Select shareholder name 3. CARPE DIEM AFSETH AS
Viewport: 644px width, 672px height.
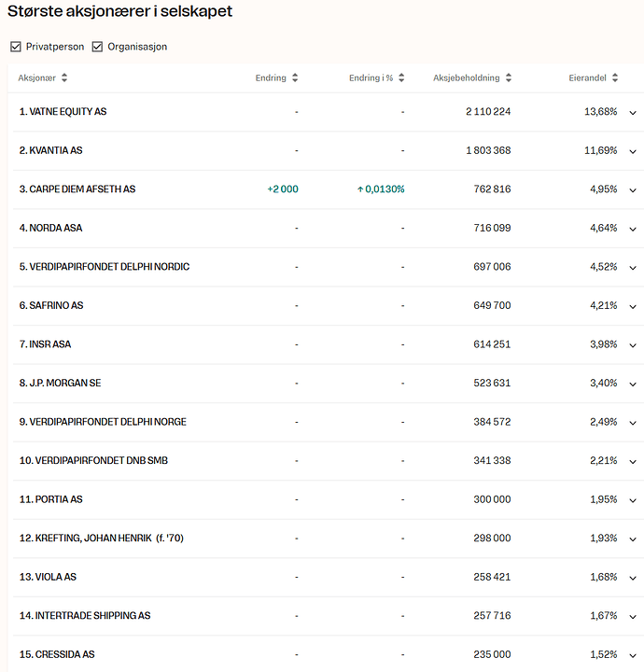[77, 189]
